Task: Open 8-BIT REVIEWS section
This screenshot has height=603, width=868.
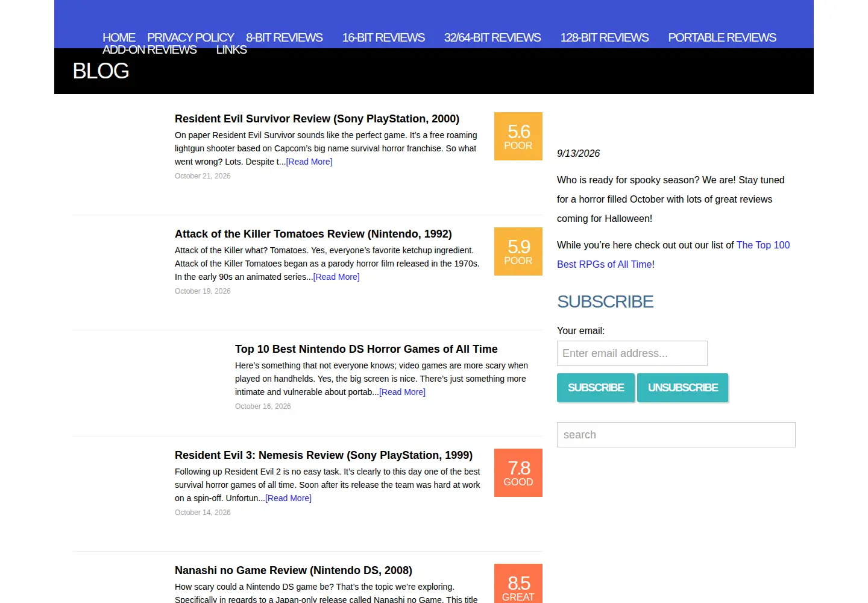Action: coord(285,37)
